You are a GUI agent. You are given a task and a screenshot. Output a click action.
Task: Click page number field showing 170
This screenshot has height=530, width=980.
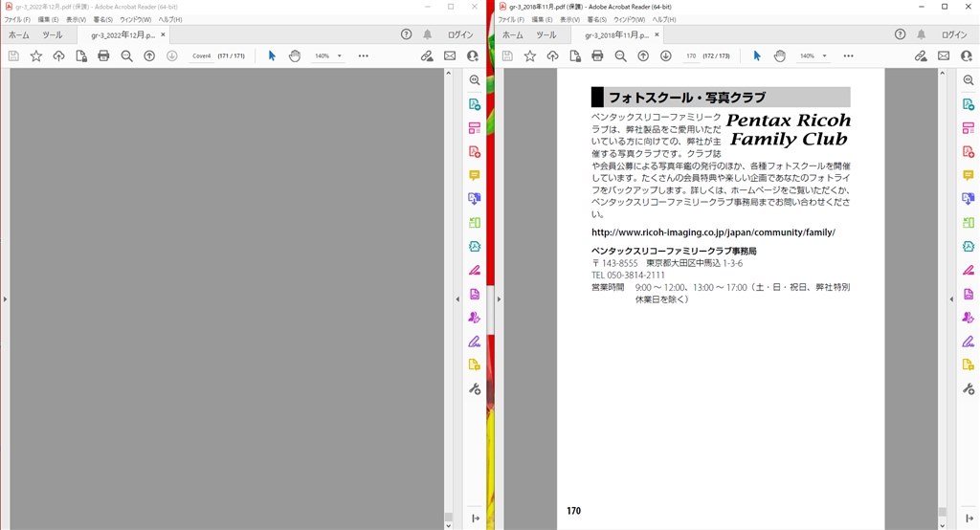(x=691, y=56)
